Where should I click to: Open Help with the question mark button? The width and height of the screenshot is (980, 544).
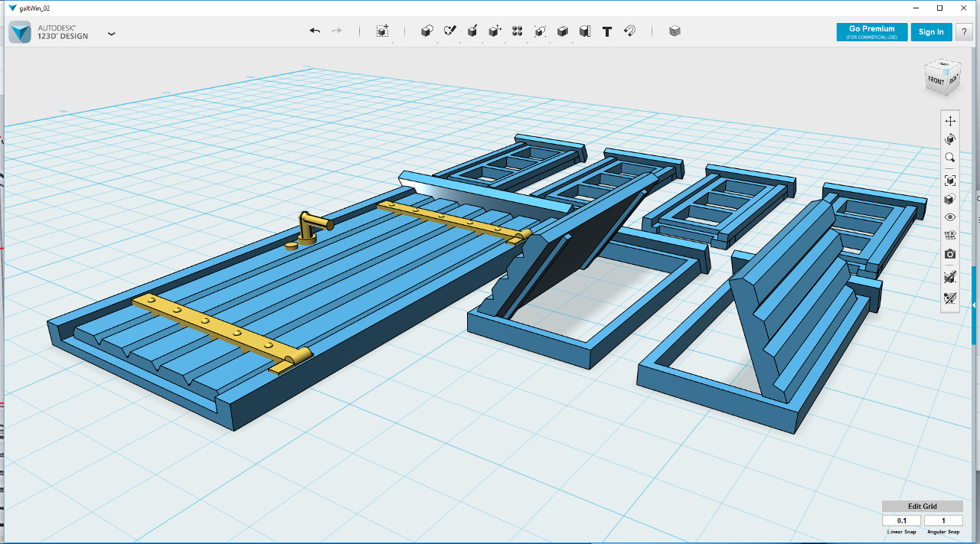pyautogui.click(x=963, y=31)
